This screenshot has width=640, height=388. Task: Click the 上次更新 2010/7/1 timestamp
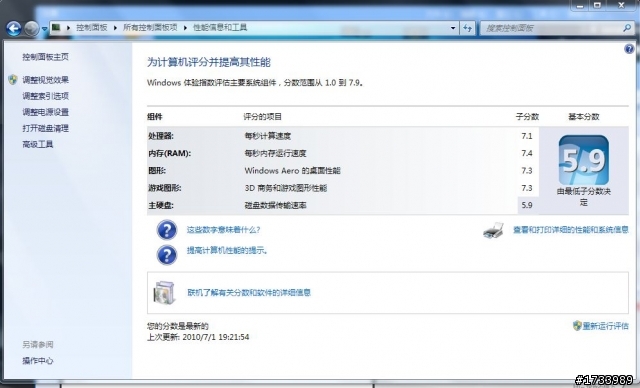click(198, 337)
